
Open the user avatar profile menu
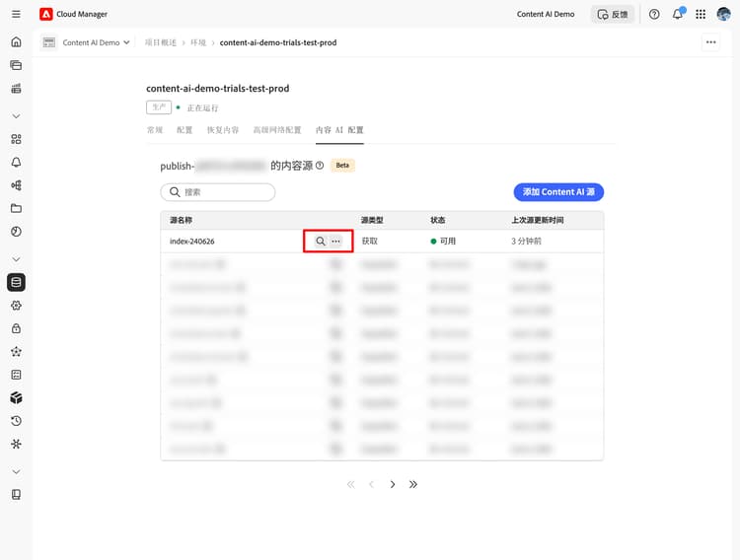[723, 14]
